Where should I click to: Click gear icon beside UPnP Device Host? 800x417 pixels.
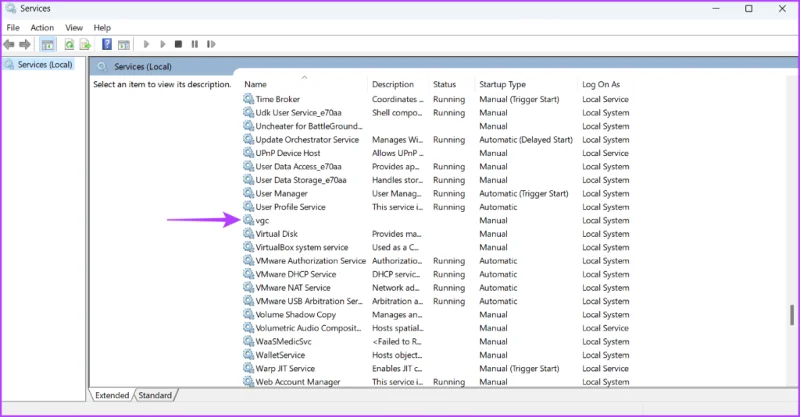[x=248, y=153]
